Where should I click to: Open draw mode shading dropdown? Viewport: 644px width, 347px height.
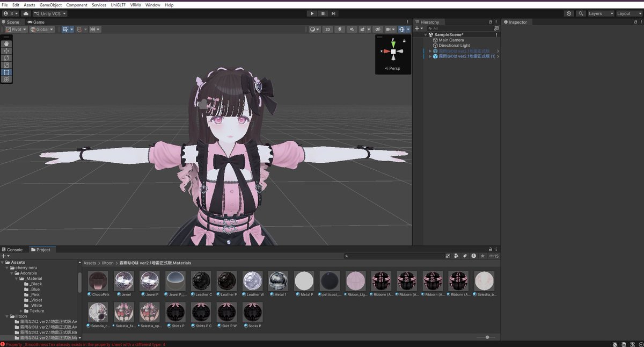click(x=314, y=30)
